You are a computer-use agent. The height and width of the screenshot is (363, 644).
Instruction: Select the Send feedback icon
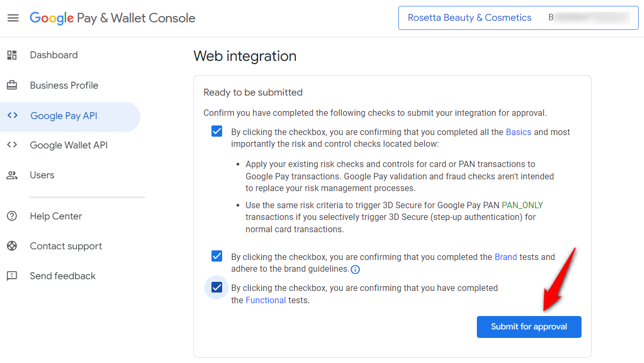tap(12, 275)
